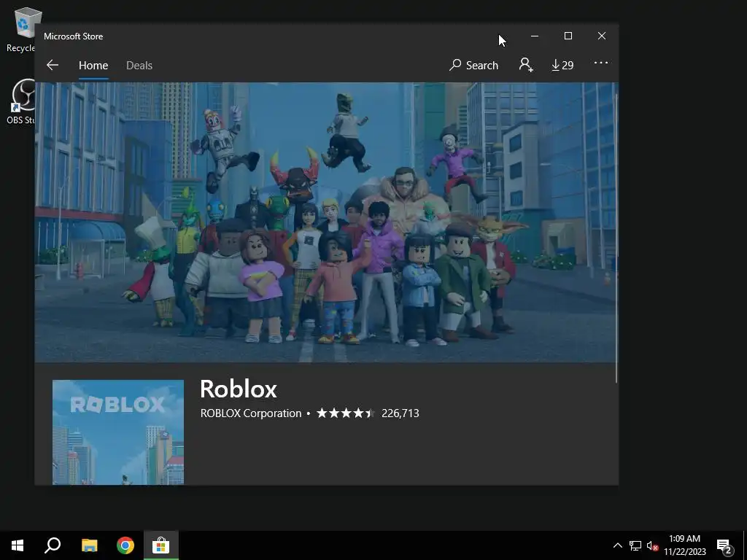Screen dimensions: 747x560
Task: Launch Google Chrome from the taskbar
Action: click(x=125, y=545)
